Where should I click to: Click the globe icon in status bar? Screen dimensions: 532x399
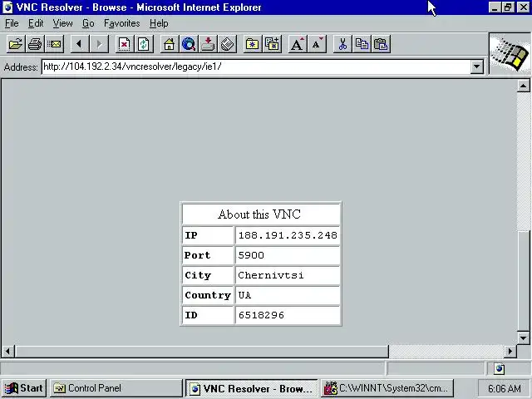(x=499, y=368)
